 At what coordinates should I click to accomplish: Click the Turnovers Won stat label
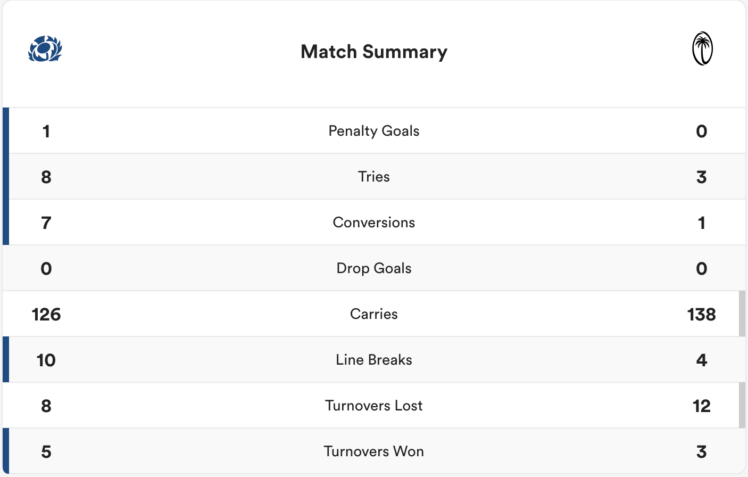(x=374, y=452)
